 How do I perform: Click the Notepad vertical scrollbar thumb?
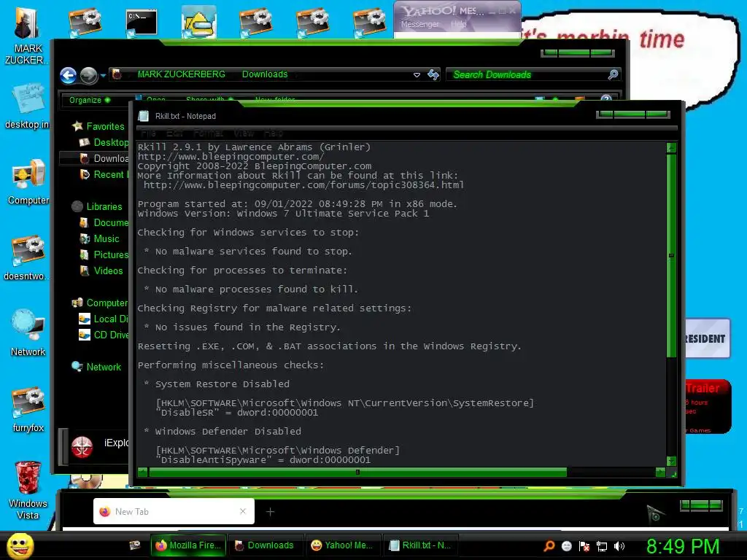[x=671, y=256]
